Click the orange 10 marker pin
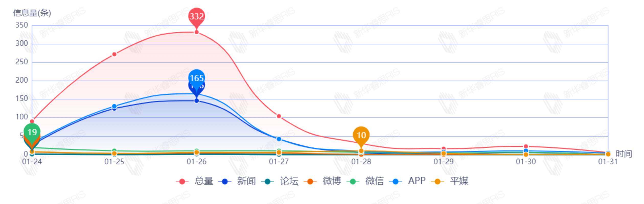Image resolution: width=644 pixels, height=204 pixels. coord(361,135)
